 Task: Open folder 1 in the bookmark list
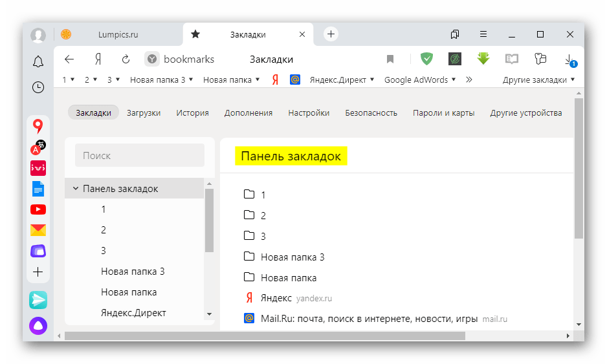point(254,195)
